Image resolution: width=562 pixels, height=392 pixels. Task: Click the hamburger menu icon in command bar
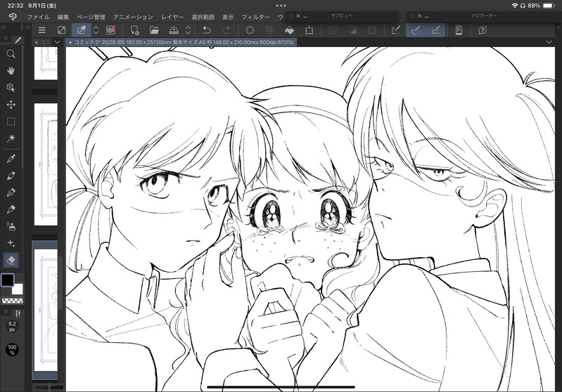pyautogui.click(x=42, y=30)
